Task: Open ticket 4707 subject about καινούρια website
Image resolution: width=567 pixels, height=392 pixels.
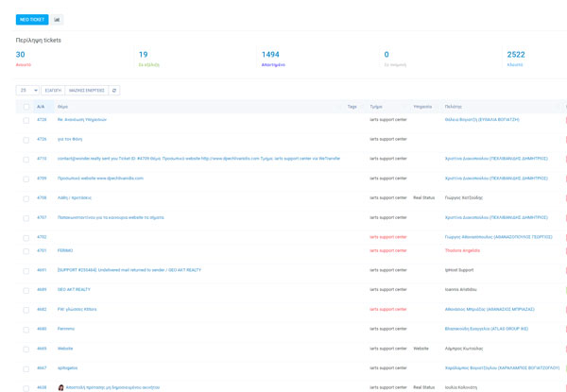Action: (111, 217)
